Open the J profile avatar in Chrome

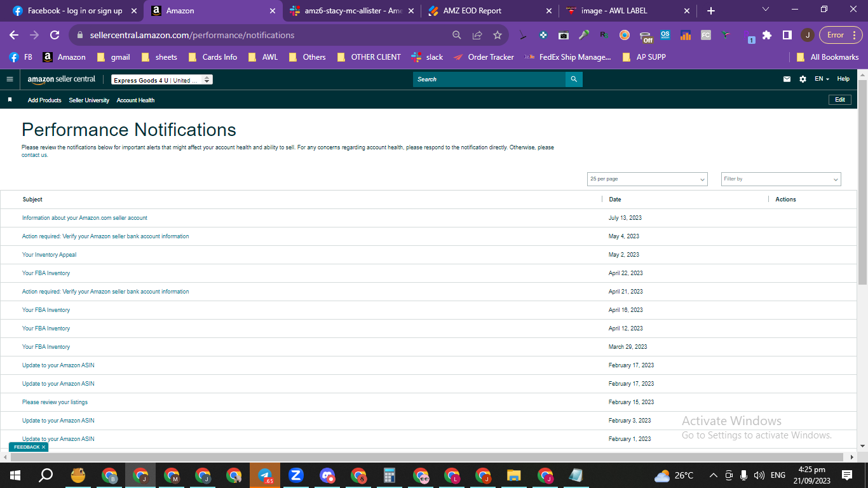[x=807, y=35]
